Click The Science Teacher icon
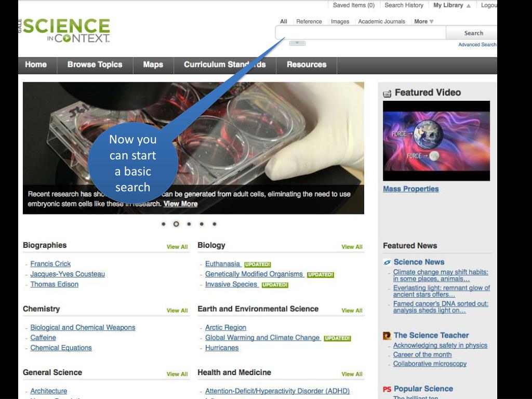532x399 pixels. point(387,336)
